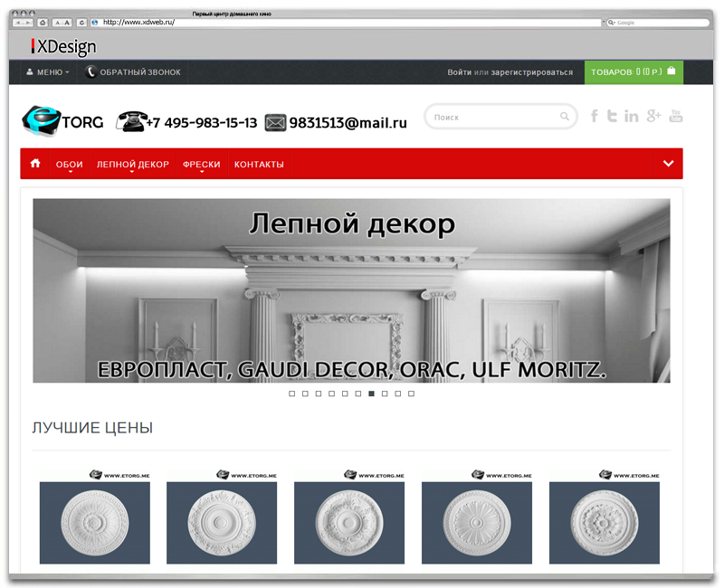Open the browser home page button

(43, 23)
